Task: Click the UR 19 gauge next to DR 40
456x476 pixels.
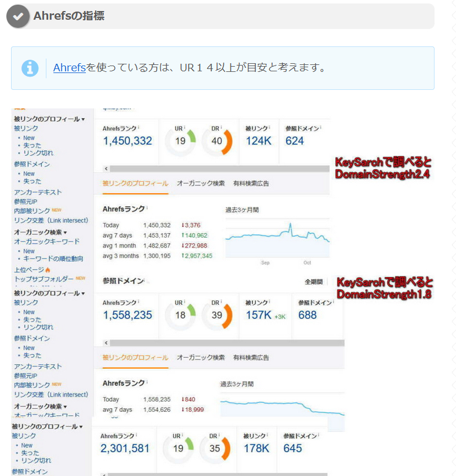Action: point(180,141)
